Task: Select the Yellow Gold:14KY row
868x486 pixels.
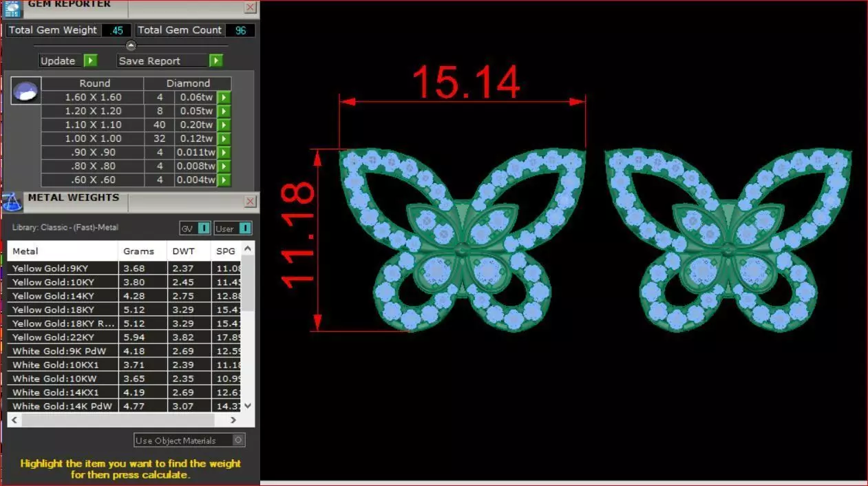Action: coord(125,296)
